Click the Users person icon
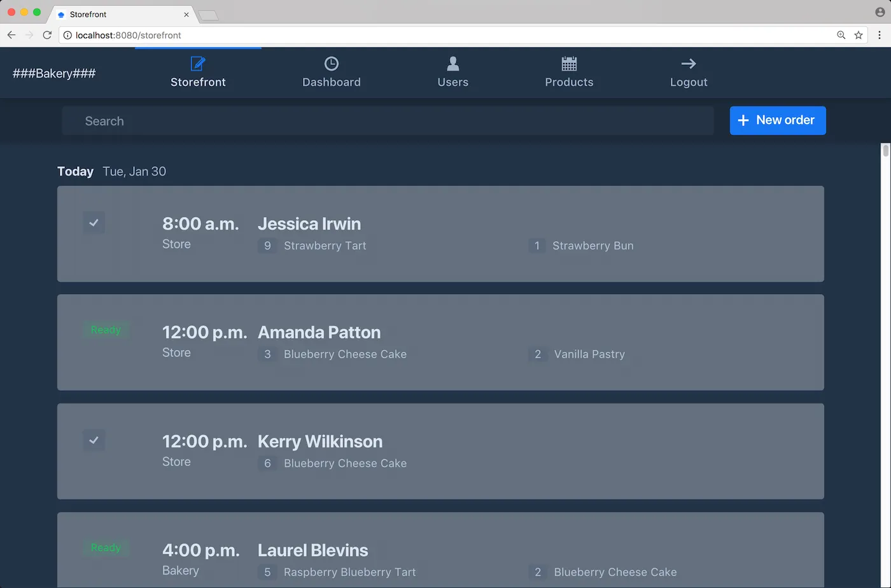Image resolution: width=891 pixels, height=588 pixels. tap(453, 64)
